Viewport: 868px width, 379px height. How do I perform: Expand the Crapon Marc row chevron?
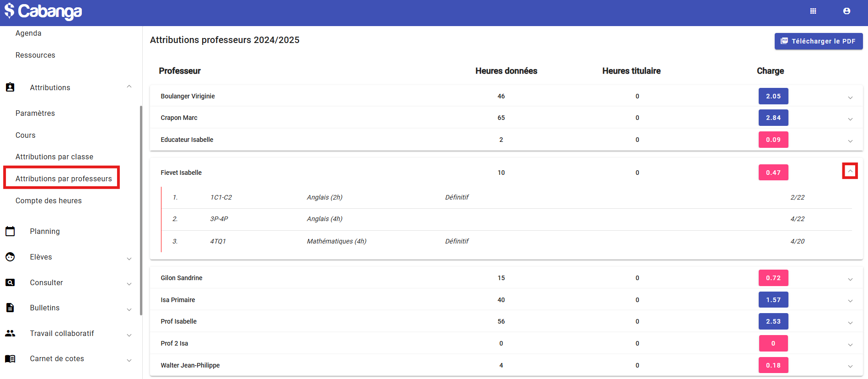tap(850, 119)
